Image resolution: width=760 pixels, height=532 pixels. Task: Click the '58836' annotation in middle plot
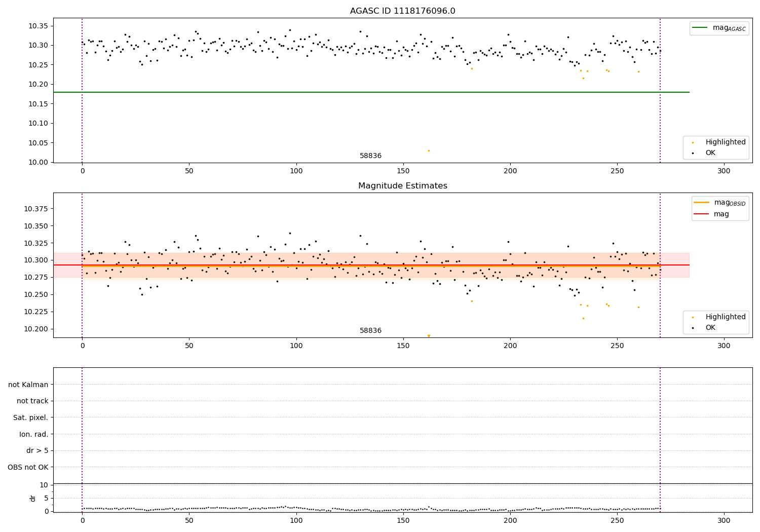point(370,331)
